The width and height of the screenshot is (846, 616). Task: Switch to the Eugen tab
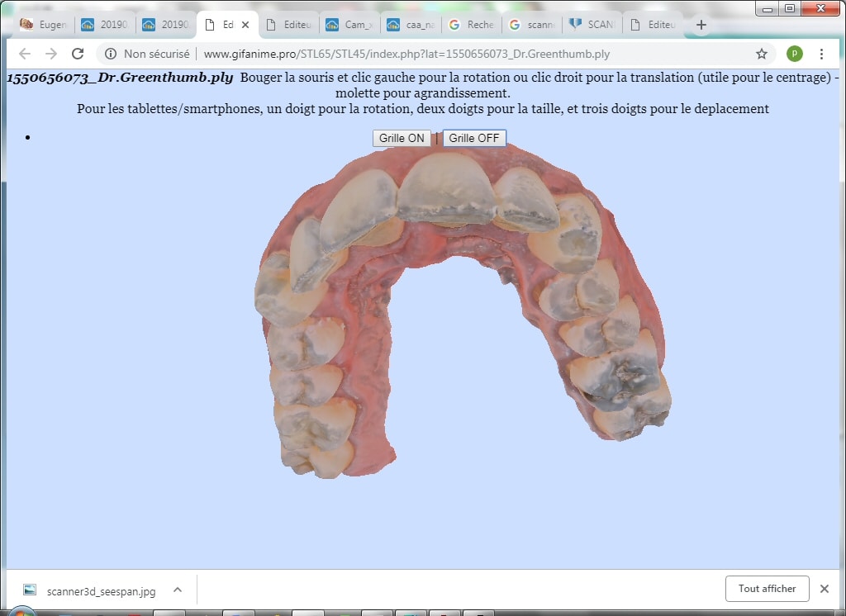(x=43, y=25)
